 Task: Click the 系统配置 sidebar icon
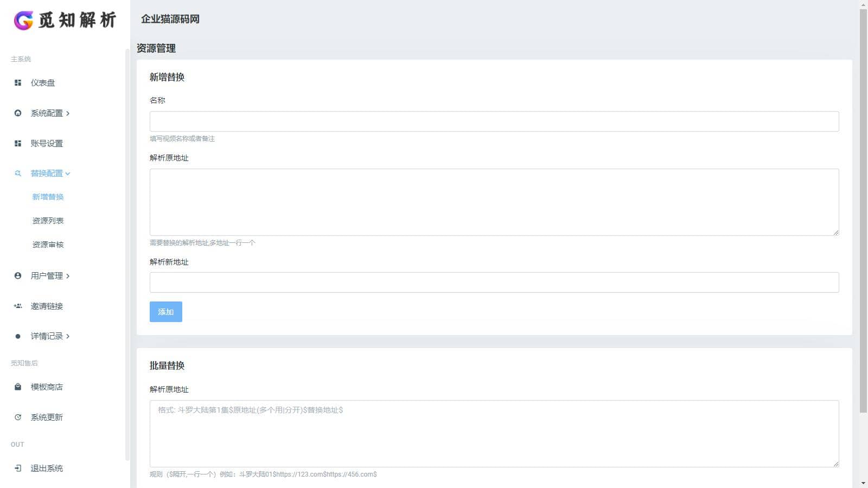(18, 113)
